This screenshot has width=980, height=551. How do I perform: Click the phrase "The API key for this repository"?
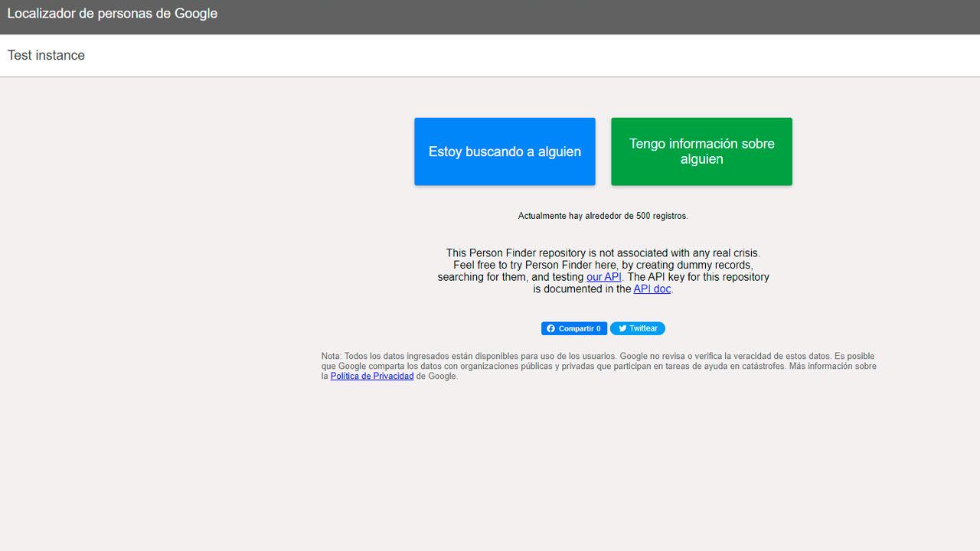pyautogui.click(x=697, y=277)
